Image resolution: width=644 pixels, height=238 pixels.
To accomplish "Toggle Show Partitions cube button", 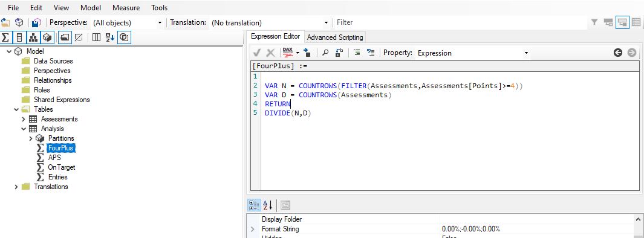I will tap(47, 37).
